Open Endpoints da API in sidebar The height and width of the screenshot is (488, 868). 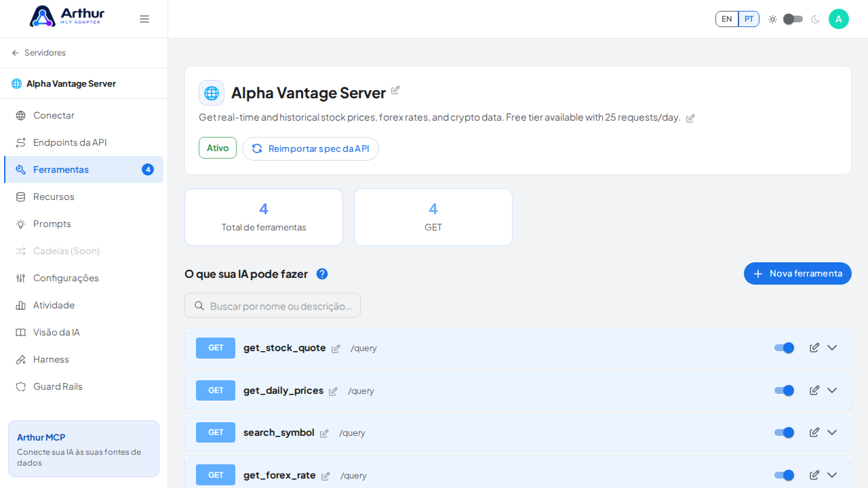(x=83, y=142)
